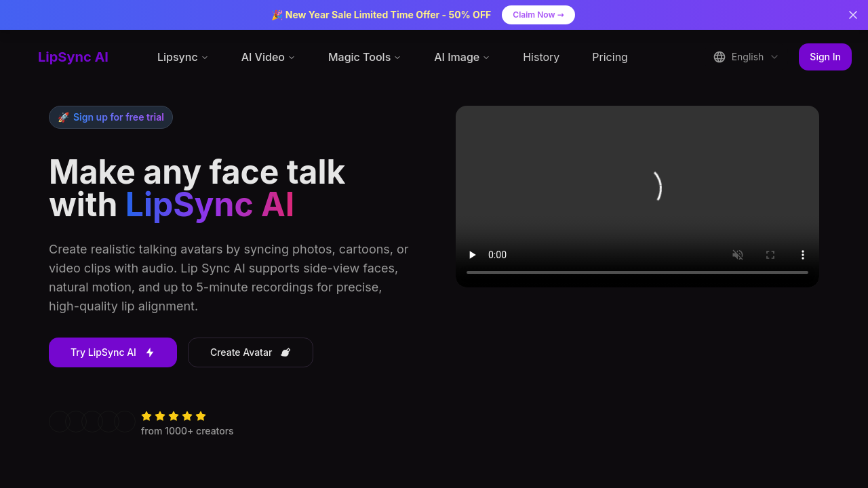Expand the Lipsync dropdown menu
This screenshot has width=868, height=488.
tap(182, 57)
